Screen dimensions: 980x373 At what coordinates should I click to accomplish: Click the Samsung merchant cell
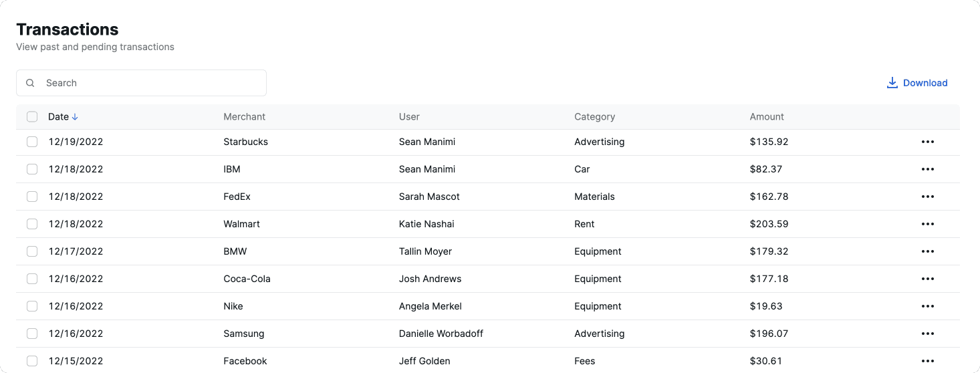click(244, 334)
